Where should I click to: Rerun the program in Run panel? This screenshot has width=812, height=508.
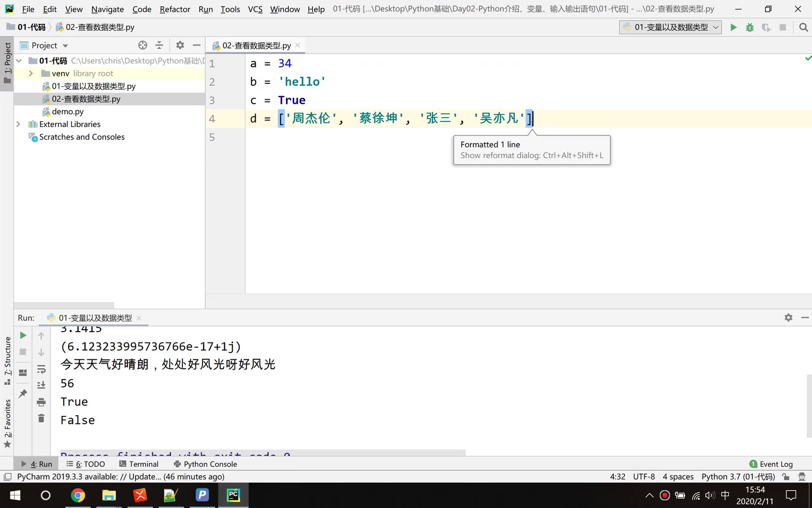[x=23, y=335]
